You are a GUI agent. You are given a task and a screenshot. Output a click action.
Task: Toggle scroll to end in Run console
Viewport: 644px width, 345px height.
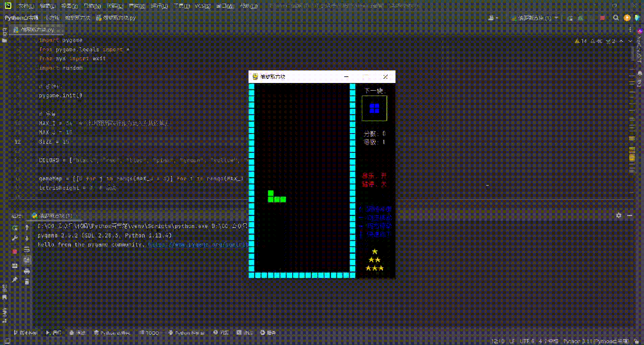click(27, 260)
